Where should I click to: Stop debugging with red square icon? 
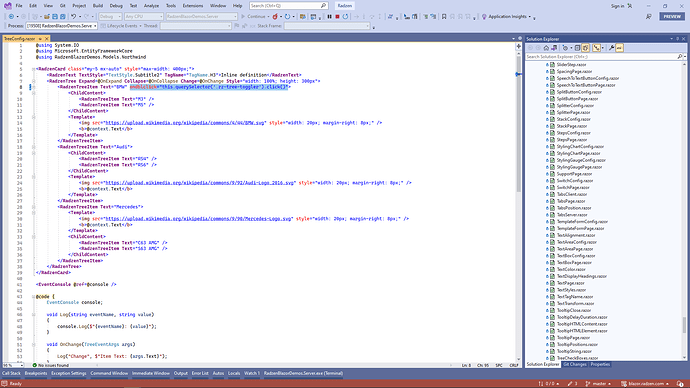(337, 16)
